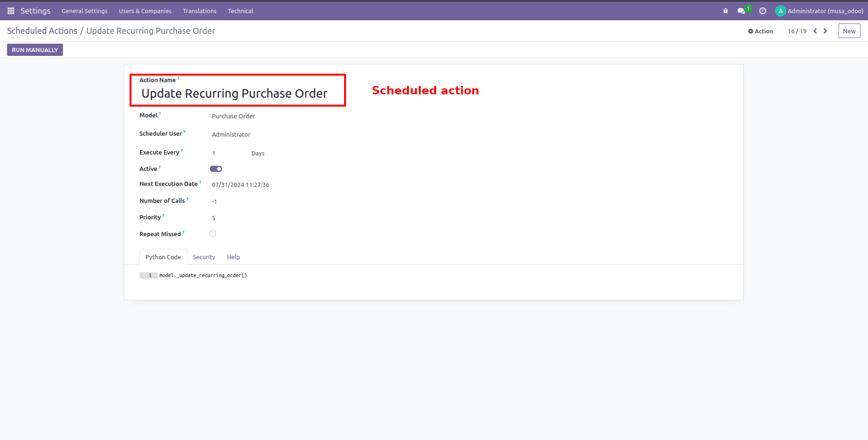Open the Scheduler User Administrator selector
This screenshot has width=868, height=440.
[231, 134]
